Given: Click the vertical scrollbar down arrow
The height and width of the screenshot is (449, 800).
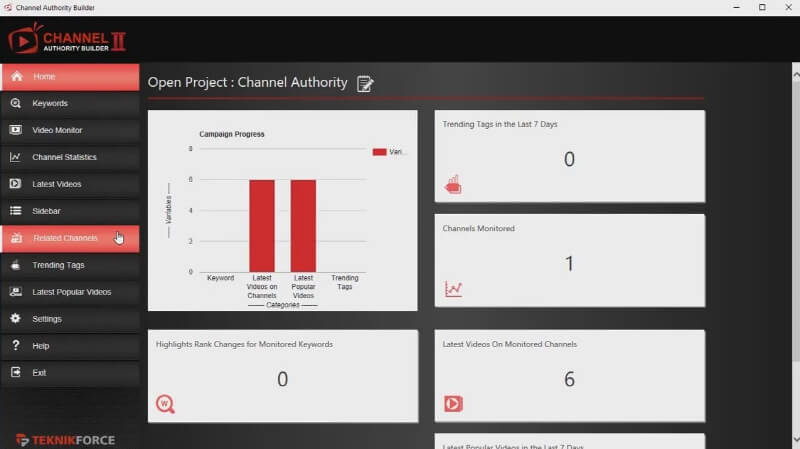Looking at the screenshot, I should 796,440.
